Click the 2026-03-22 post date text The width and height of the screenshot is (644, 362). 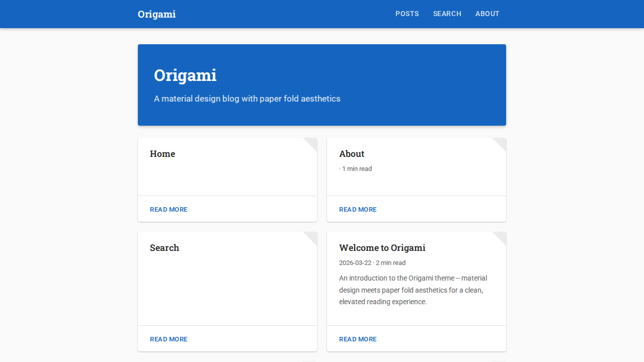[355, 263]
